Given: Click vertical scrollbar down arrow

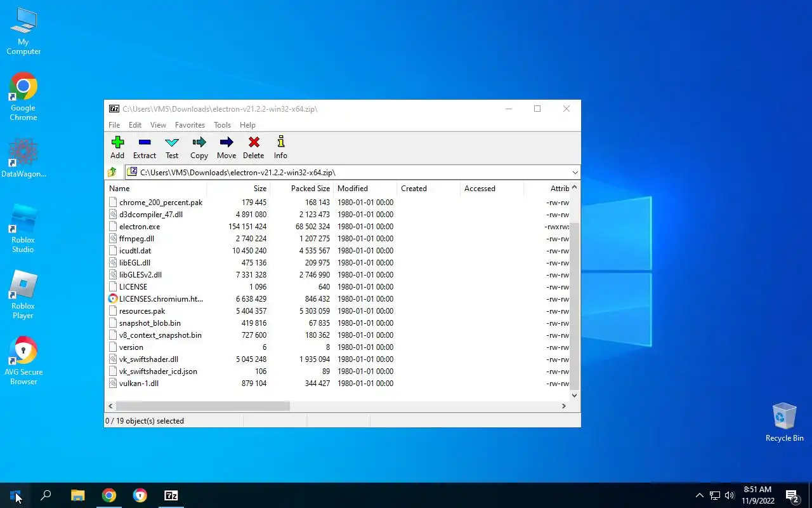Looking at the screenshot, I should [575, 395].
